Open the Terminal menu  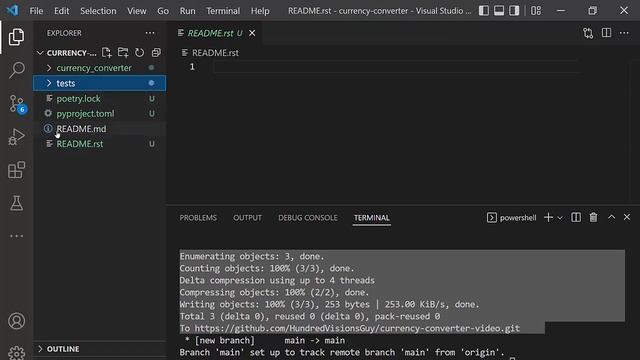223,11
